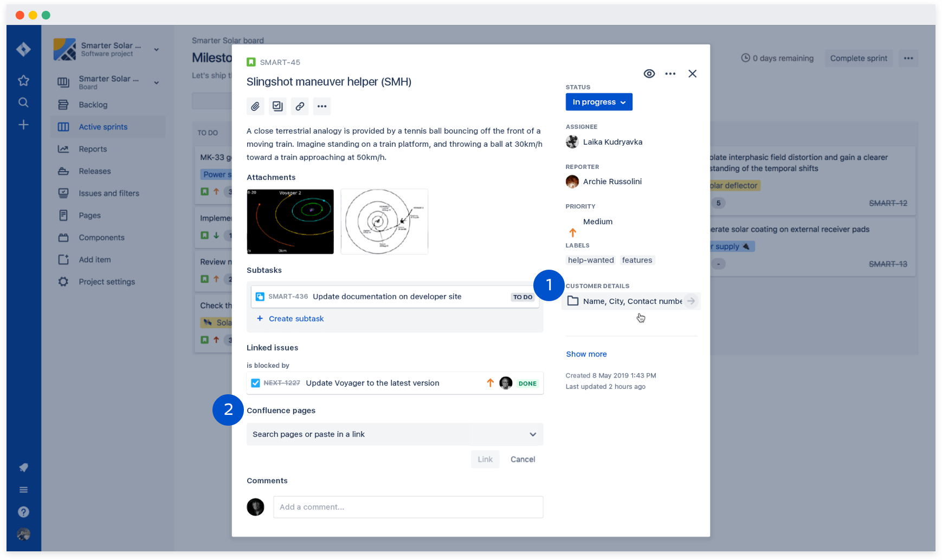Image resolution: width=942 pixels, height=560 pixels.
Task: Open more actions beside the link icon
Action: pyautogui.click(x=322, y=106)
